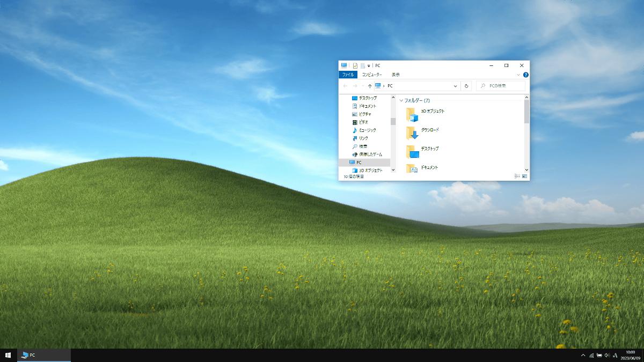Select the ドキュメント folder icon in content pane
The height and width of the screenshot is (362, 644).
[x=412, y=168]
